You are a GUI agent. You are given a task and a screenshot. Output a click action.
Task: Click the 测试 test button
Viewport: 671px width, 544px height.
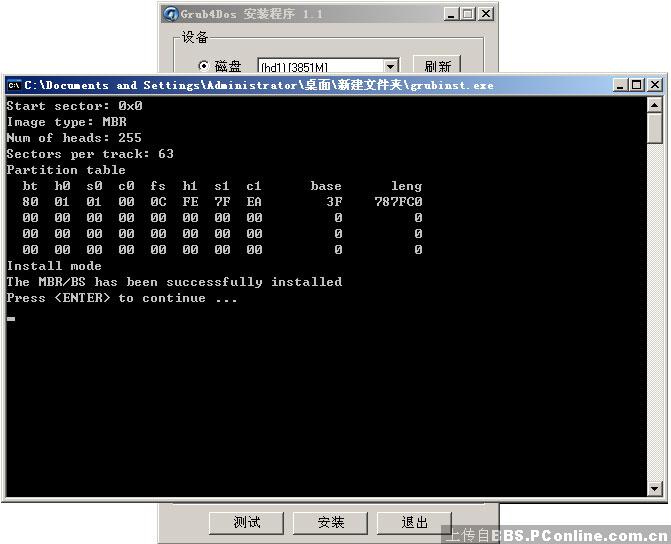click(x=246, y=522)
